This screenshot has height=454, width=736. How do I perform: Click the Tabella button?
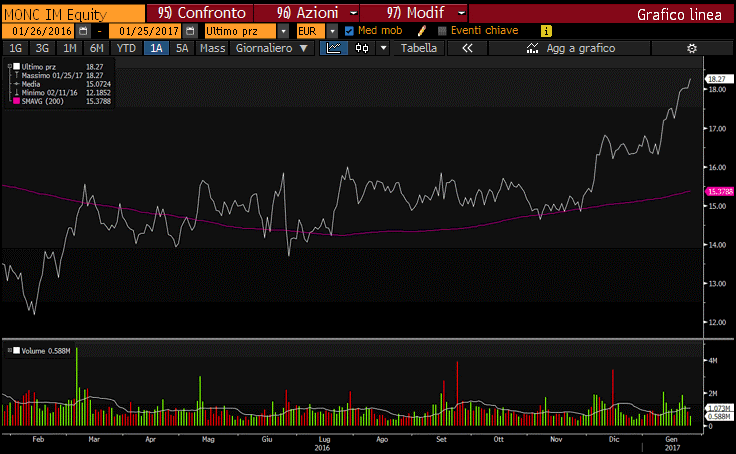419,48
